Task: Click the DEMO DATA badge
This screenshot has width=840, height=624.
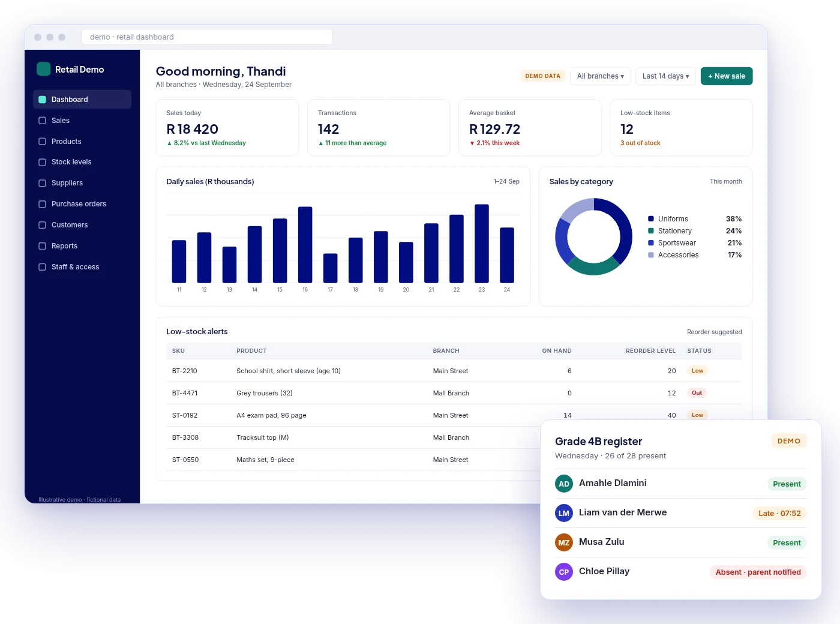Action: [543, 76]
